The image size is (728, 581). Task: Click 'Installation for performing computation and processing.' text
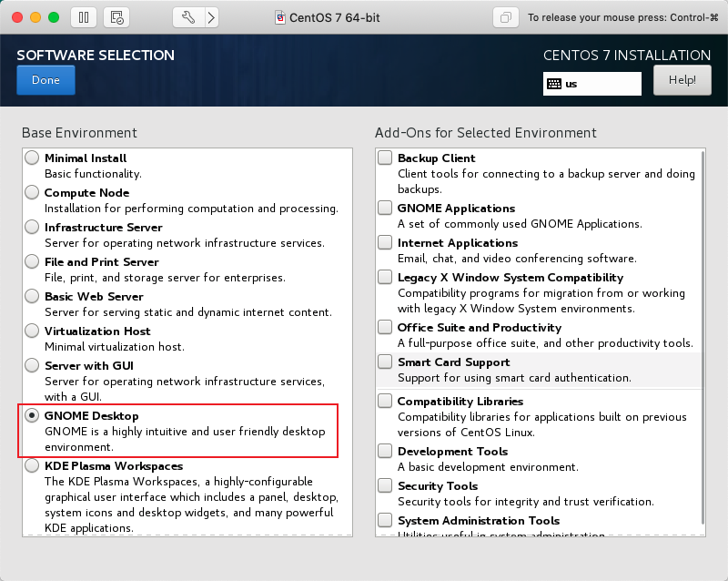pyautogui.click(x=191, y=209)
